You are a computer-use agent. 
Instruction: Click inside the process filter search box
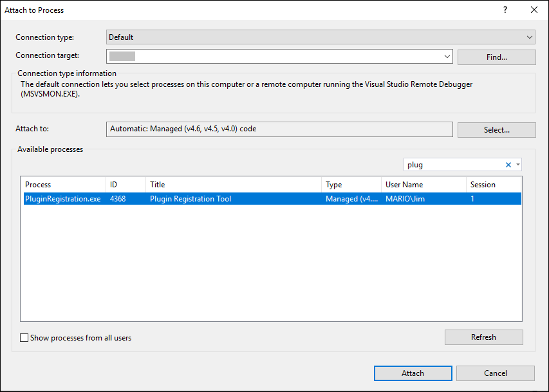point(451,164)
